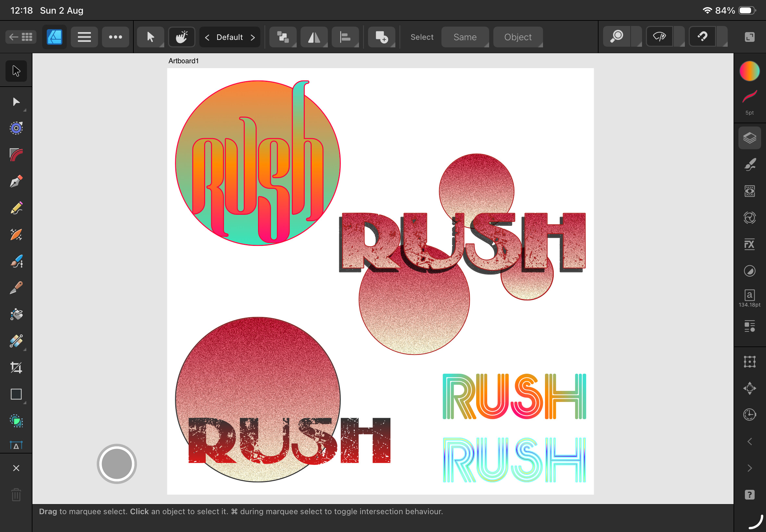The image size is (766, 532).
Task: Tap the right chevron above help icon
Action: tap(749, 468)
